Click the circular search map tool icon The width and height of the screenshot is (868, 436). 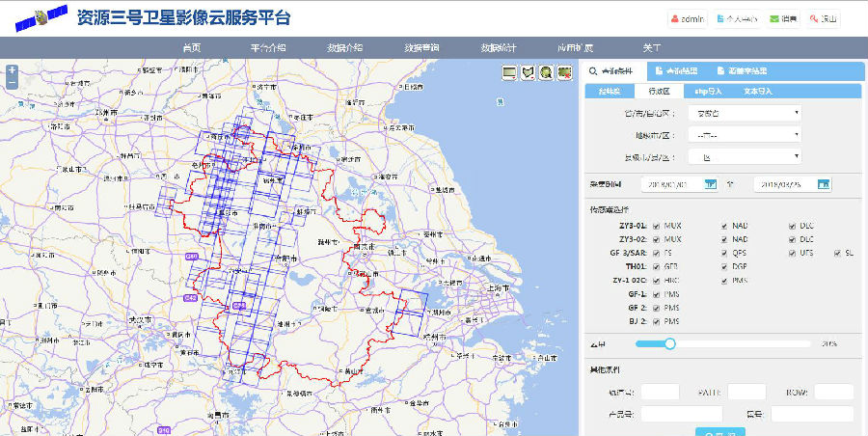[x=546, y=72]
